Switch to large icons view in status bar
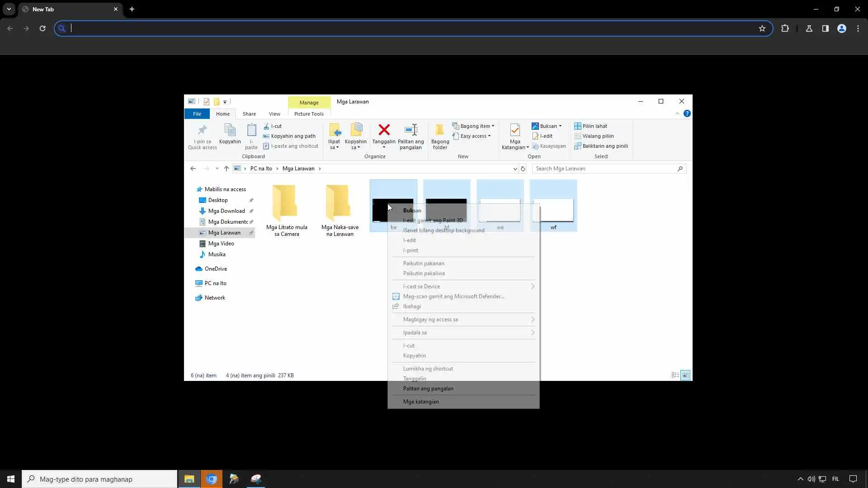The image size is (868, 488). pos(685,375)
